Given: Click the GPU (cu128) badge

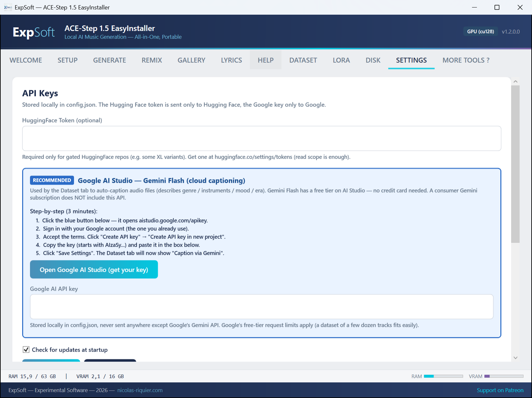Looking at the screenshot, I should (x=480, y=32).
